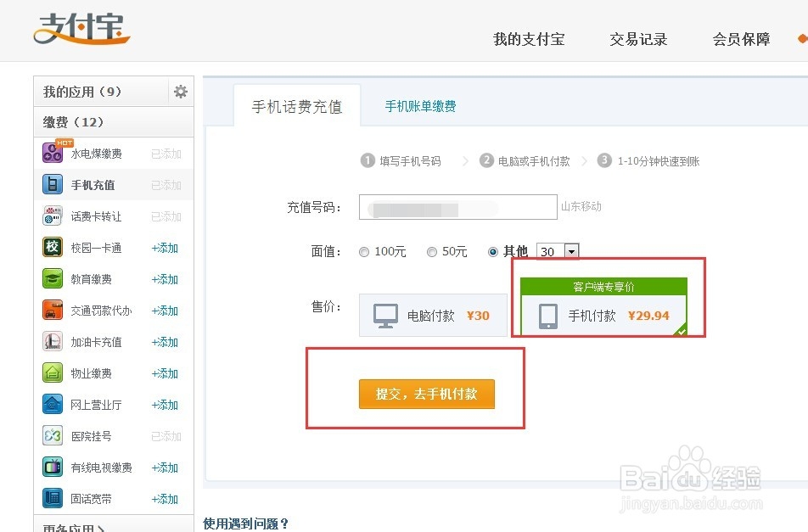Click the 提交，去手机付款 submit button
The image size is (808, 532).
(x=426, y=394)
